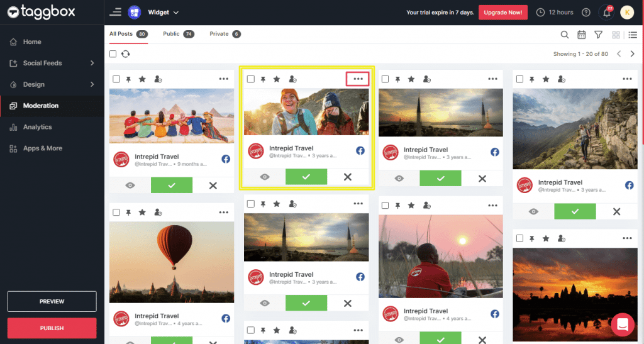Image resolution: width=644 pixels, height=344 pixels.
Task: Click the funnel filter icon
Action: [598, 35]
